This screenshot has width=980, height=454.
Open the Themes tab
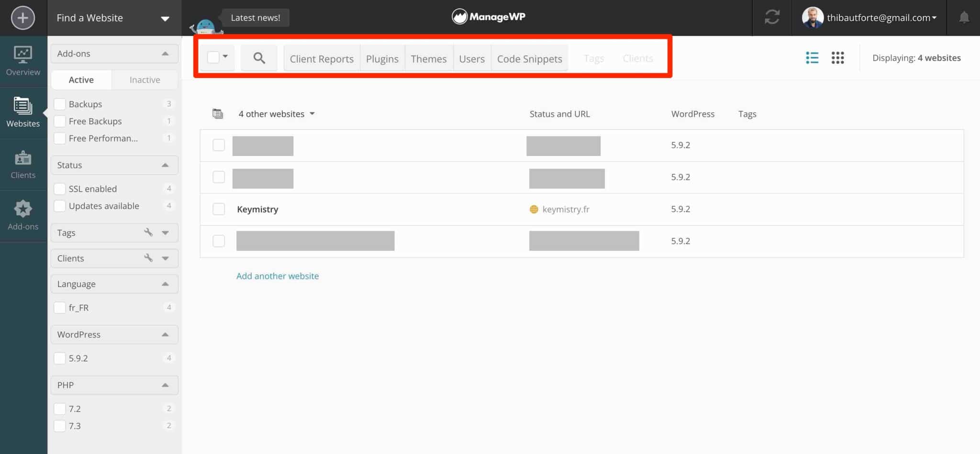pyautogui.click(x=429, y=58)
